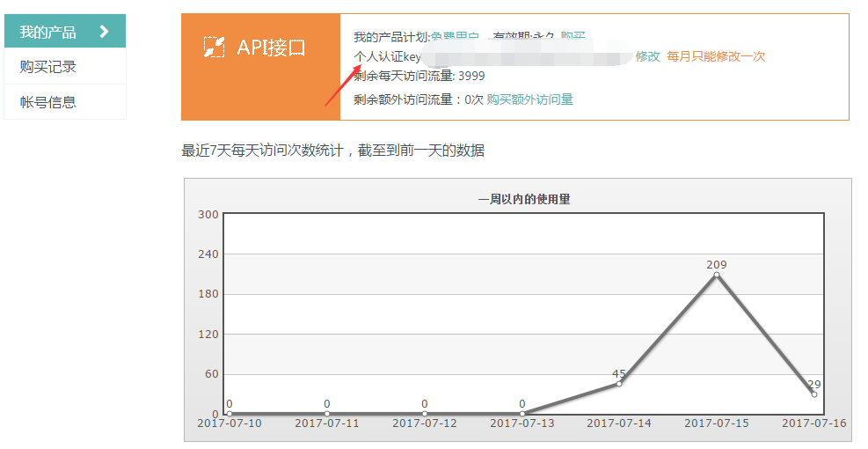
Task: Click the chart title 一周以内的使用量
Action: [x=524, y=199]
